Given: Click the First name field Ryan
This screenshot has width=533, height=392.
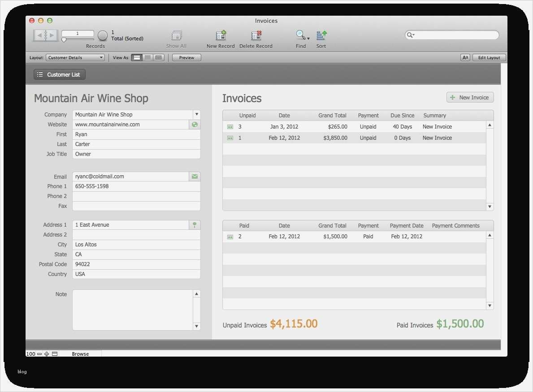Looking at the screenshot, I should [x=136, y=134].
